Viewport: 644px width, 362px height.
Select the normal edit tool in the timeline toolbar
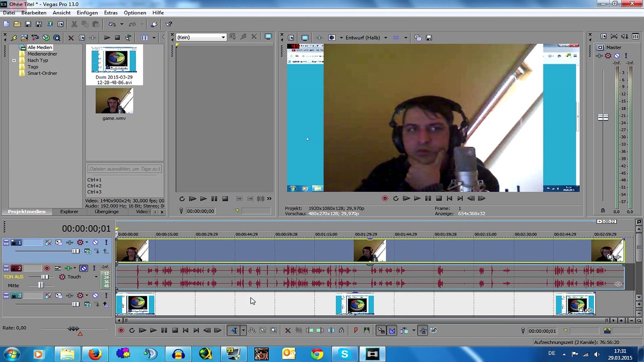[234, 331]
